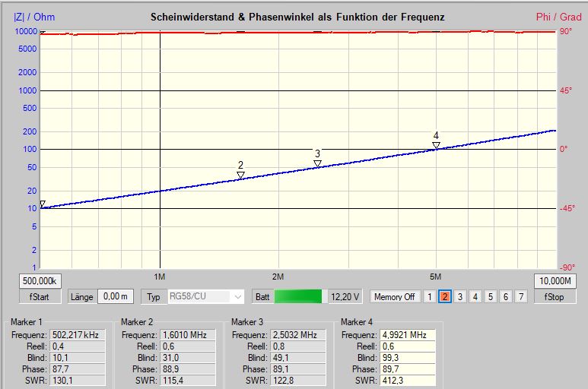Viewport: 588px width, 389px height.
Task: Select memory slot 6
Action: [x=506, y=297]
